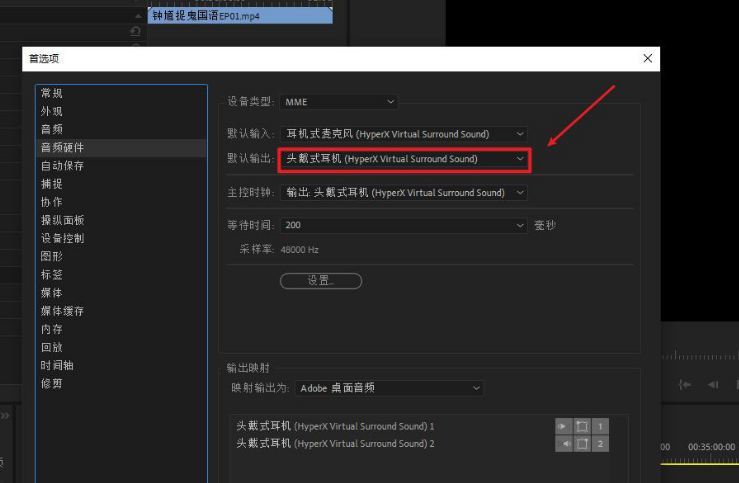This screenshot has width=739, height=483.
Task: Open the 映射输出为 Adobe 桌面音频 dropdown
Action: pyautogui.click(x=389, y=388)
